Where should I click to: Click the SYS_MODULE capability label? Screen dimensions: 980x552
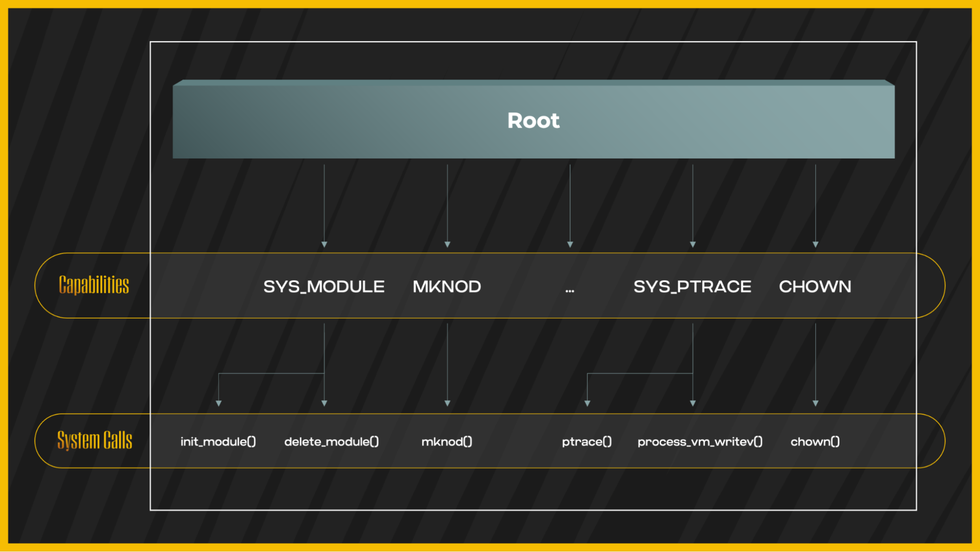pyautogui.click(x=324, y=286)
